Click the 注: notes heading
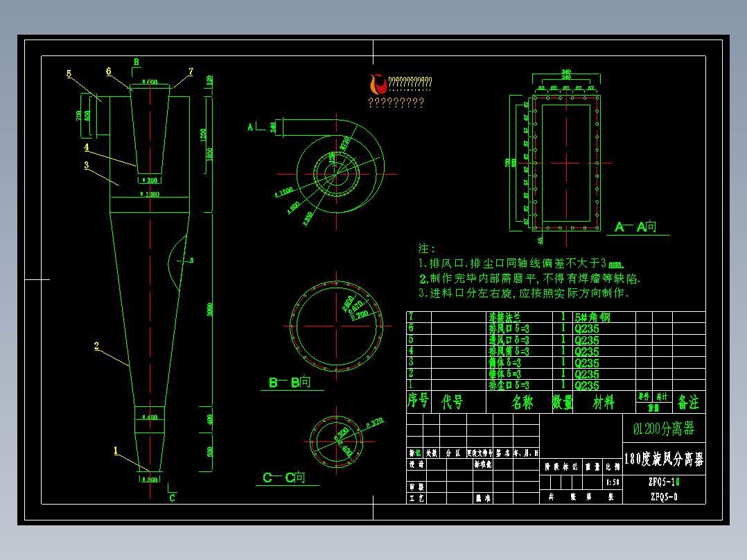Image resolution: width=747 pixels, height=560 pixels. pyautogui.click(x=426, y=248)
